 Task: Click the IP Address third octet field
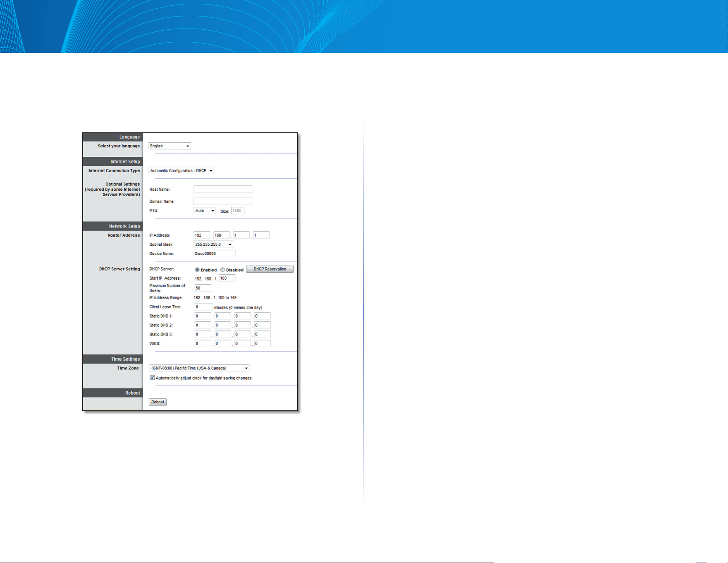241,235
